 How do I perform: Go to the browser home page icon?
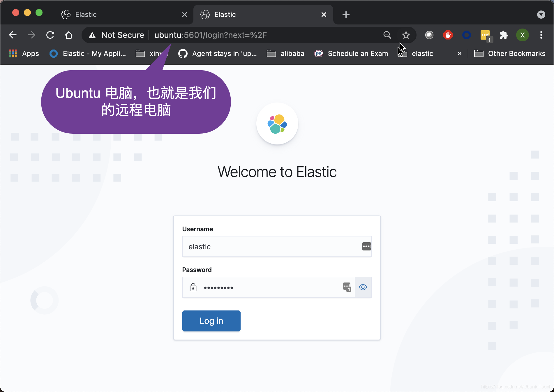69,35
